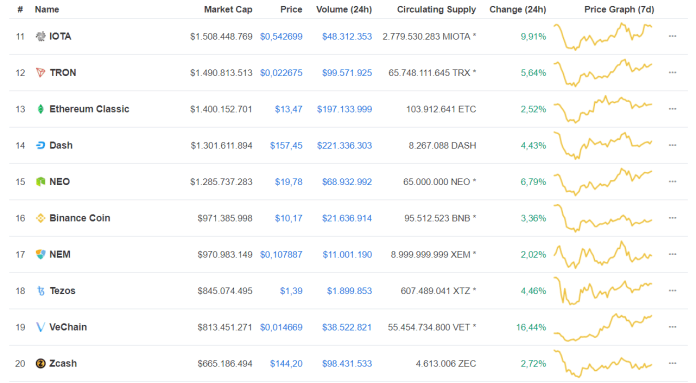Open the Zcash coin name link
This screenshot has height=383, width=696.
click(63, 364)
